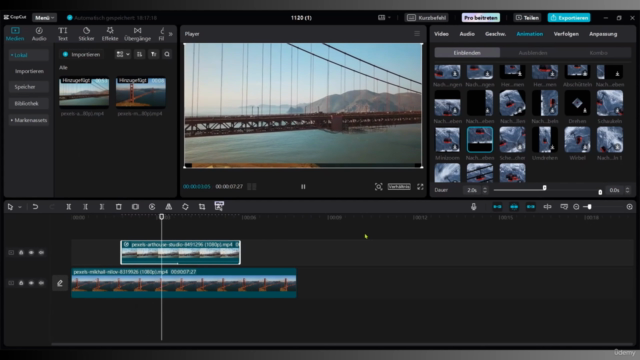Open the Medien panel icon

point(15,34)
